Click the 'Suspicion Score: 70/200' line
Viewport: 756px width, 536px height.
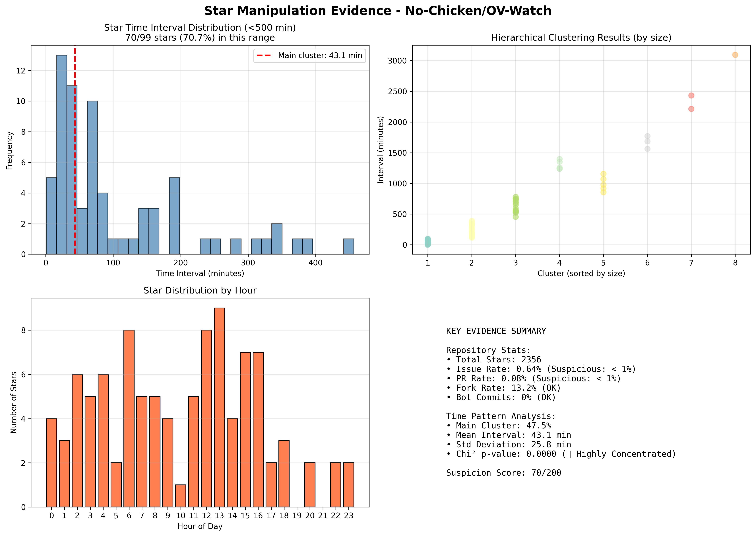coord(504,473)
